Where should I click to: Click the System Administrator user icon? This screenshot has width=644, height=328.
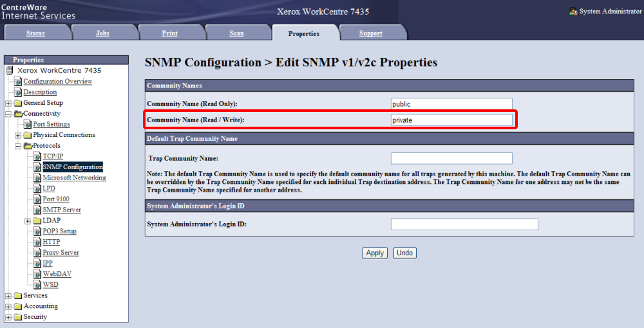[x=573, y=12]
